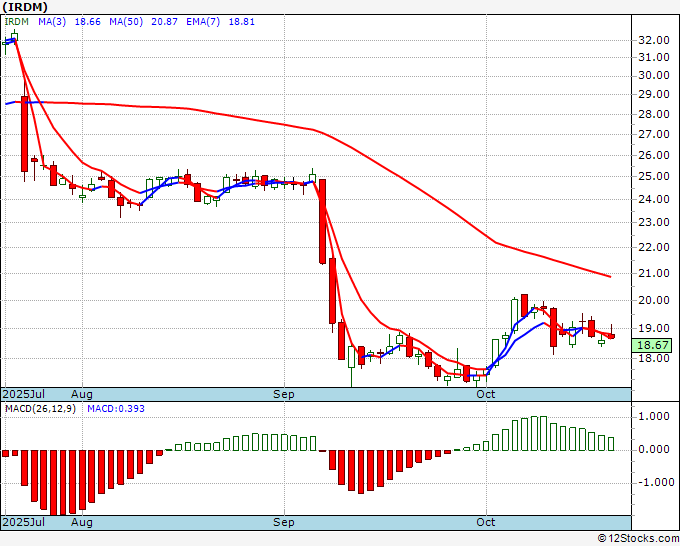Click 2025Jul on the price chart axis
This screenshot has height=546, width=680.
pyautogui.click(x=24, y=394)
